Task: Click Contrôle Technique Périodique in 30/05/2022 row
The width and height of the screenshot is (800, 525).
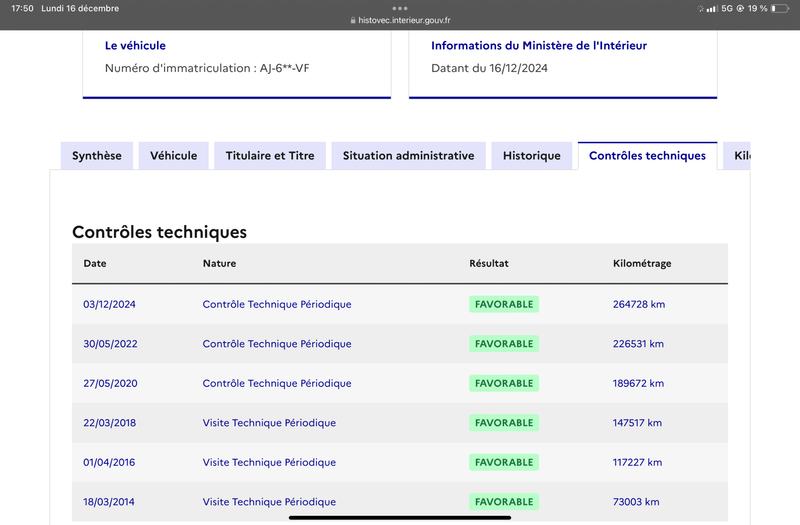Action: [x=277, y=344]
